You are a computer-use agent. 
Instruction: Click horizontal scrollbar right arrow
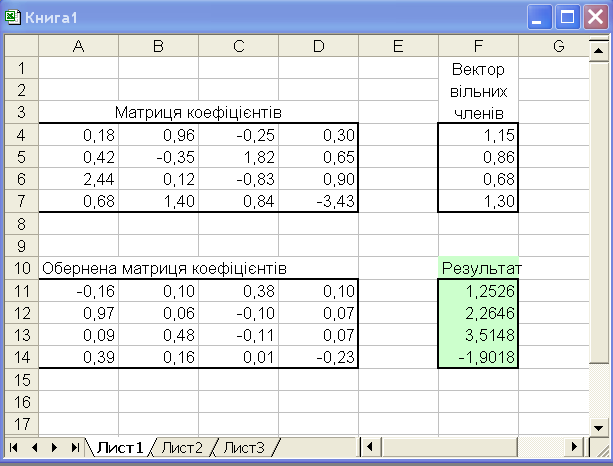tap(574, 446)
